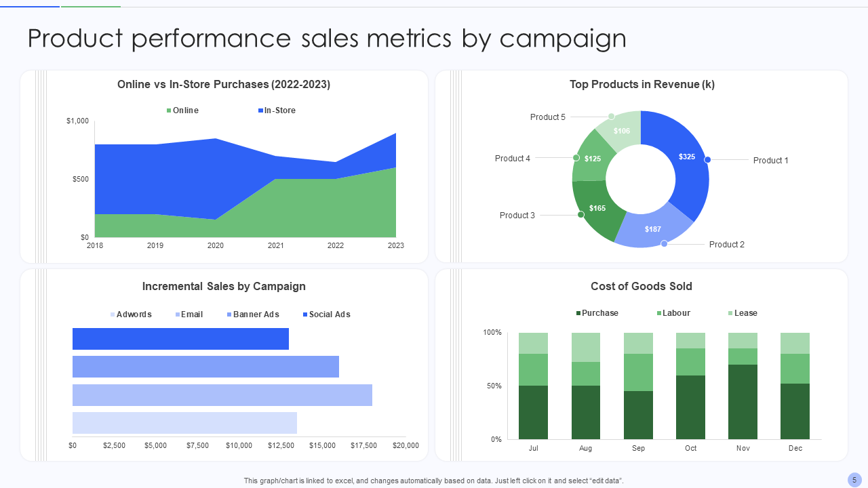Select the Sep stacked column's Labour segment
Image resolution: width=868 pixels, height=488 pixels.
coord(638,372)
